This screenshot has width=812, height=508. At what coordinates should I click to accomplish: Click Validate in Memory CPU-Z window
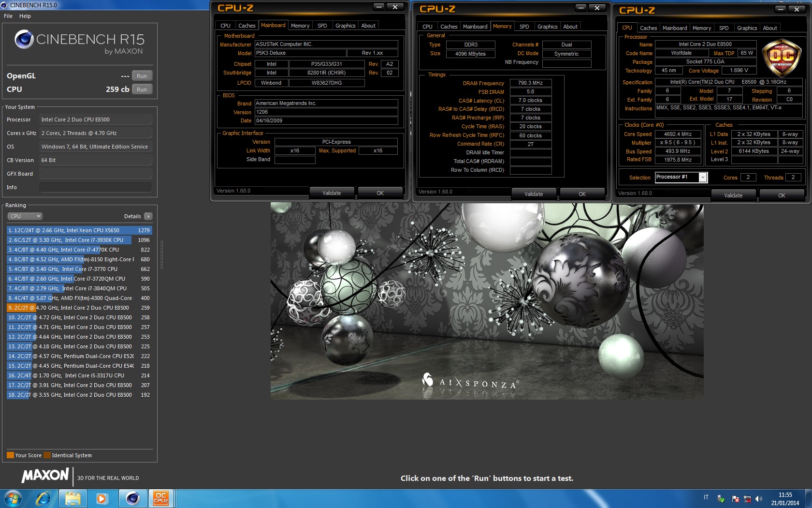[534, 194]
